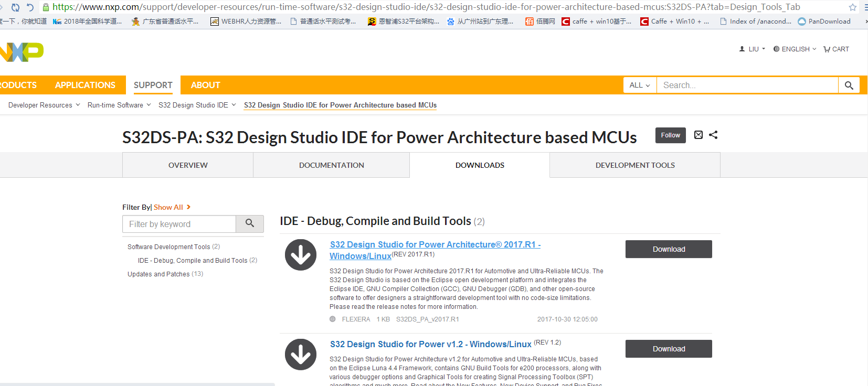Focus the site Search field
The height and width of the screenshot is (386, 868).
(747, 85)
